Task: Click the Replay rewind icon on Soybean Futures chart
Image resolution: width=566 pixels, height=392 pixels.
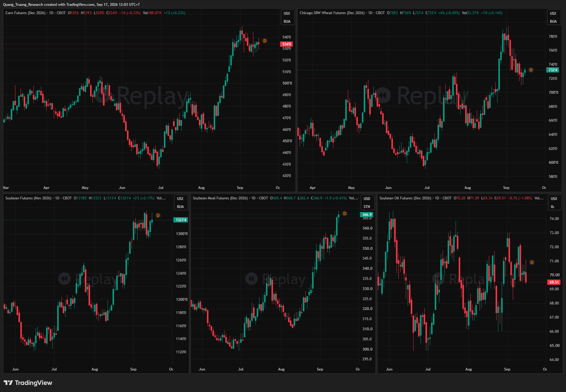Action: (x=65, y=279)
